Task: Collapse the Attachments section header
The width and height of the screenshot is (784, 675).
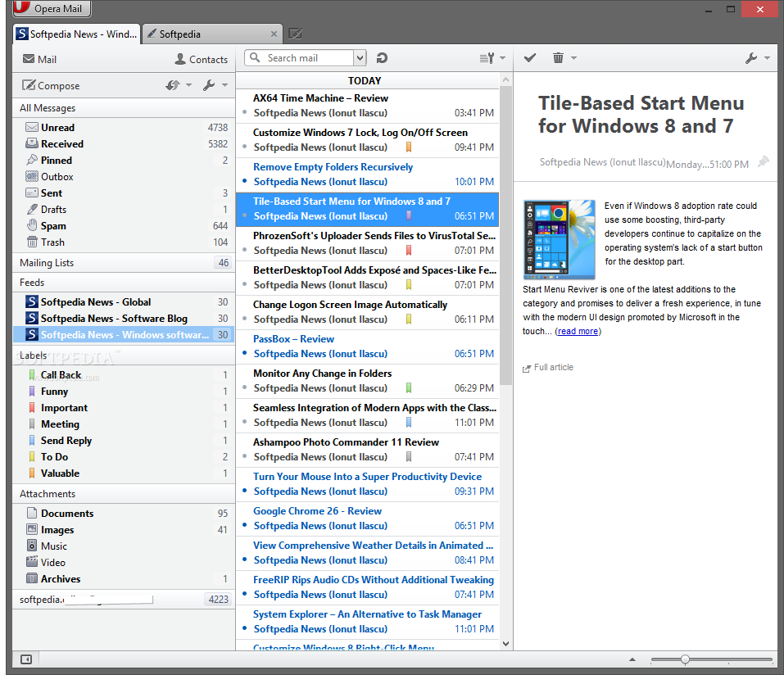Action: [x=124, y=493]
